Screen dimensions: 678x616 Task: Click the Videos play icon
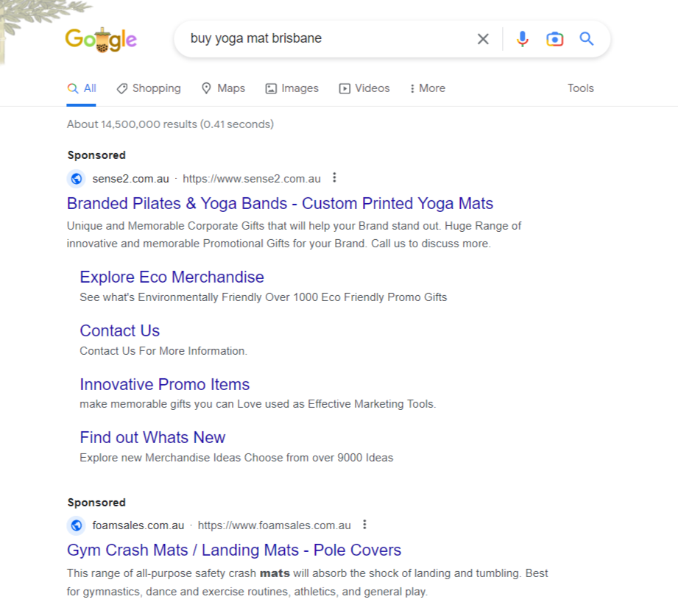click(x=343, y=88)
